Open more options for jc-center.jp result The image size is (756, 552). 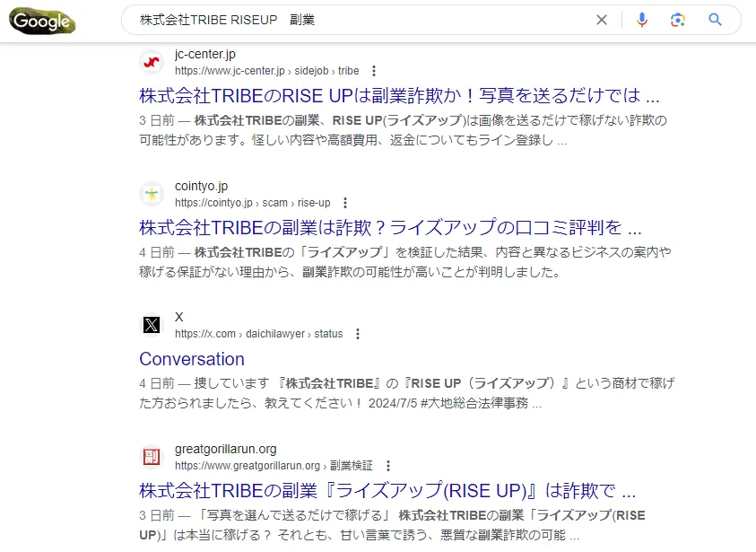pyautogui.click(x=374, y=71)
